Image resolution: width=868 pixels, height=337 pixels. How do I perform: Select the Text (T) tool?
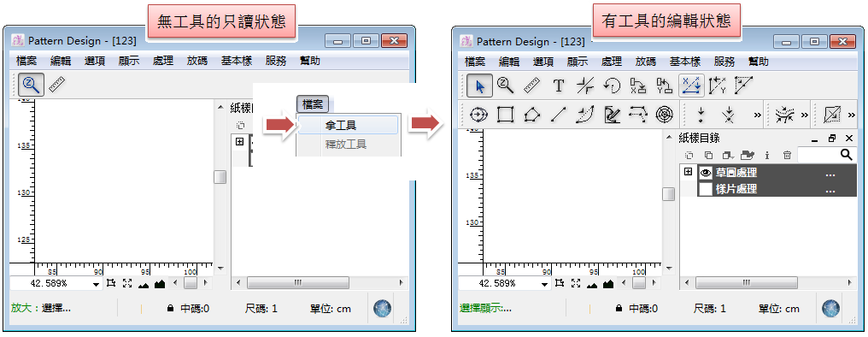(x=559, y=86)
